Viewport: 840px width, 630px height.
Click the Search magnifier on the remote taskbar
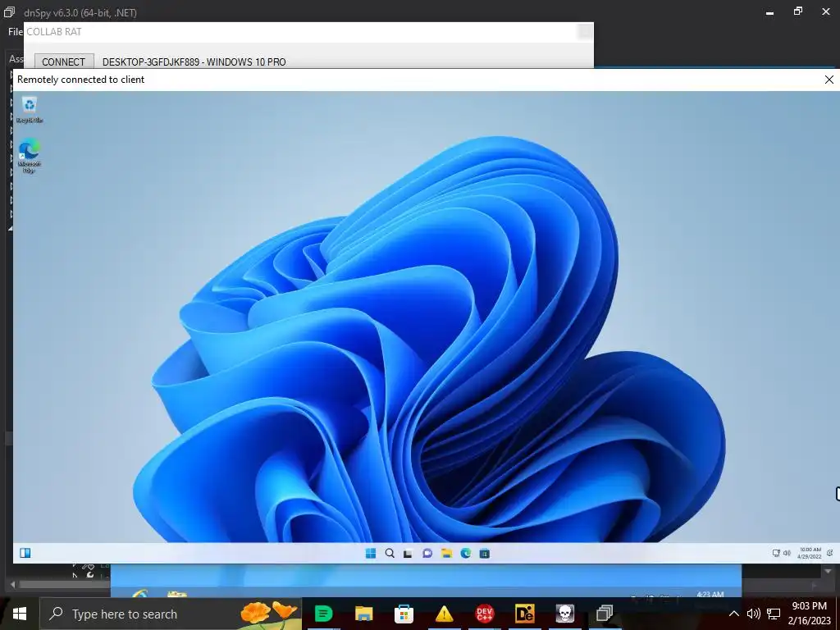tap(390, 554)
